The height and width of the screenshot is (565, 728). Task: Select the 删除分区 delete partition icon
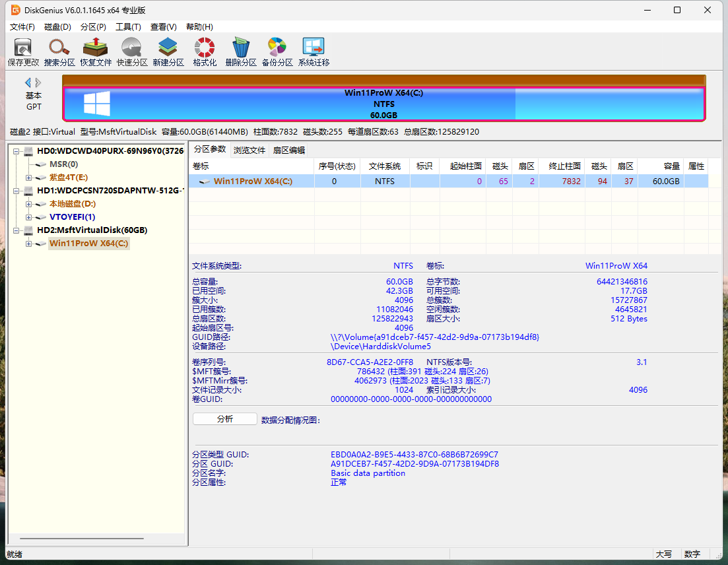pos(240,52)
